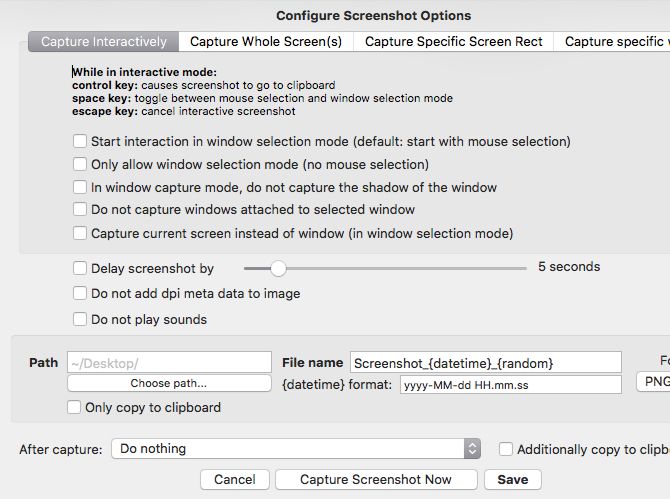
Task: Toggle do not capture window shadow option
Action: (81, 187)
